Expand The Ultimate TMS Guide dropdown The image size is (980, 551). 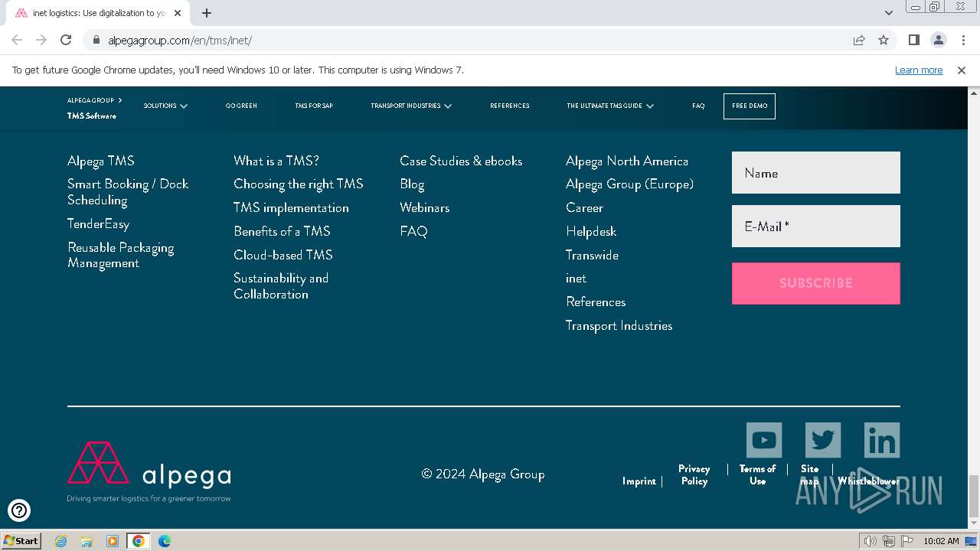(610, 106)
